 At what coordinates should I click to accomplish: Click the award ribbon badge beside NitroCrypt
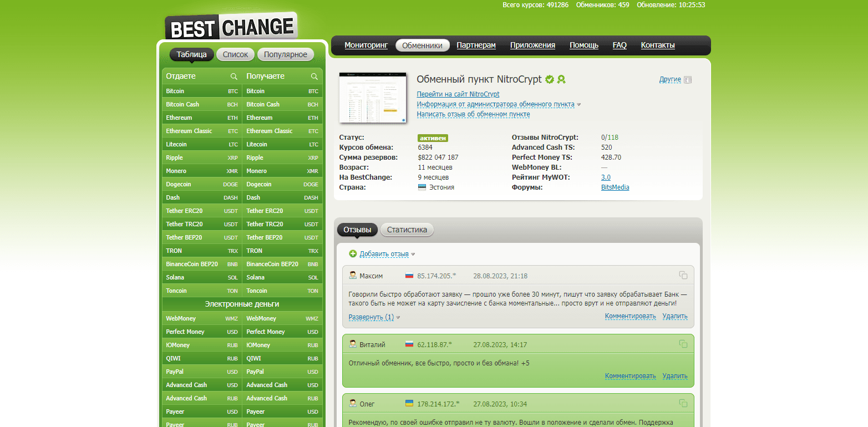561,79
